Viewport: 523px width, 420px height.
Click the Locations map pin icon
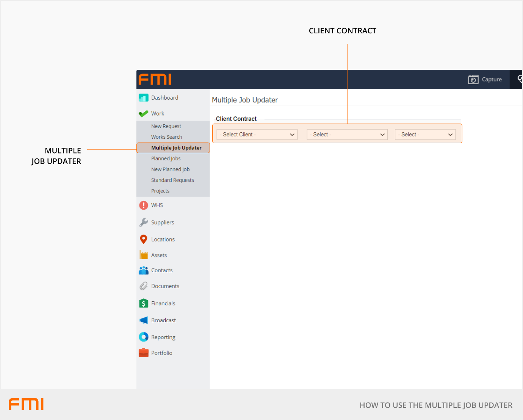coord(144,239)
